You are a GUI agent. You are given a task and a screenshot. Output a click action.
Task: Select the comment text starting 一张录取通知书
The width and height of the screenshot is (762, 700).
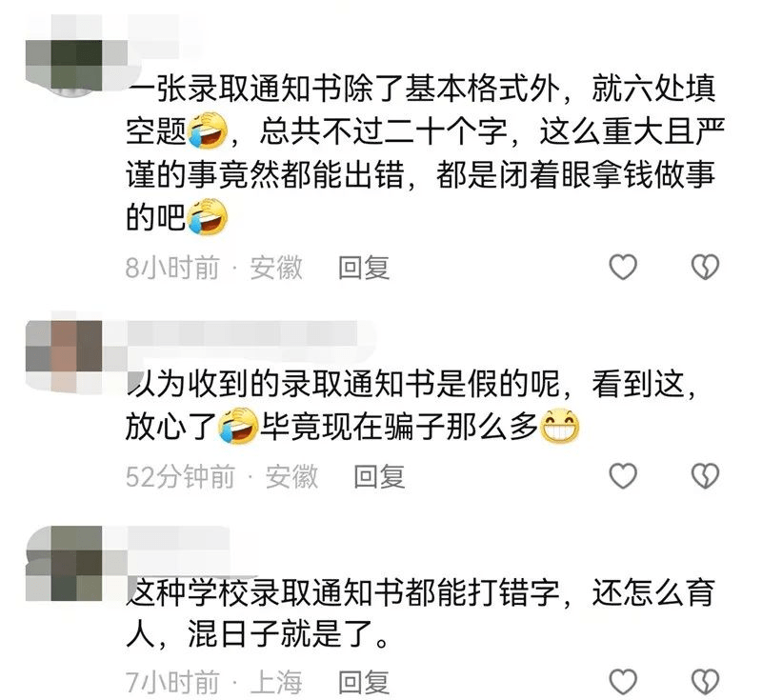(x=425, y=152)
